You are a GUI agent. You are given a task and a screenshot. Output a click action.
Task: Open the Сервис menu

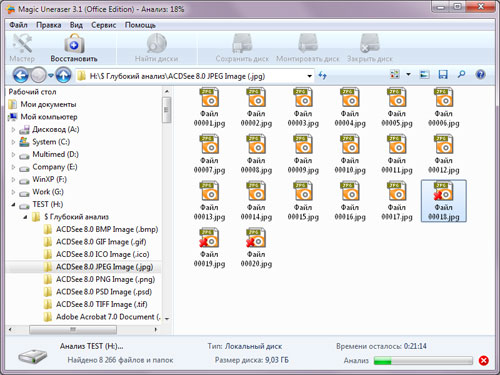coord(104,25)
